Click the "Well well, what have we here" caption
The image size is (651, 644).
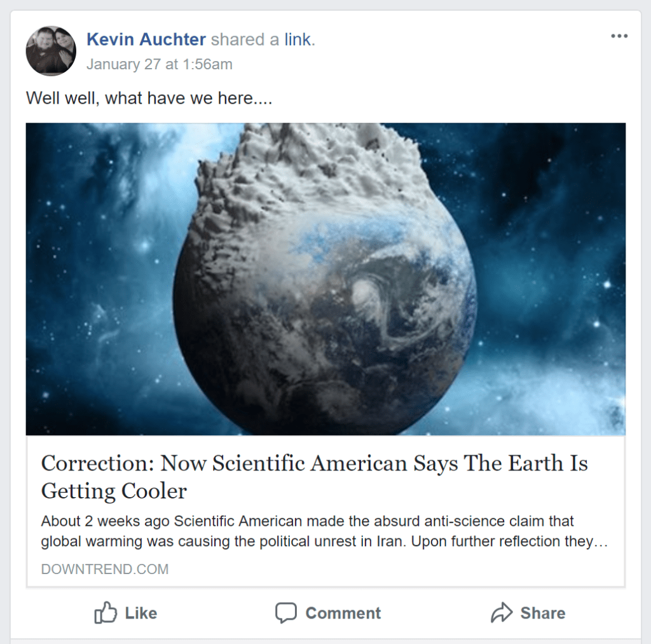[149, 99]
